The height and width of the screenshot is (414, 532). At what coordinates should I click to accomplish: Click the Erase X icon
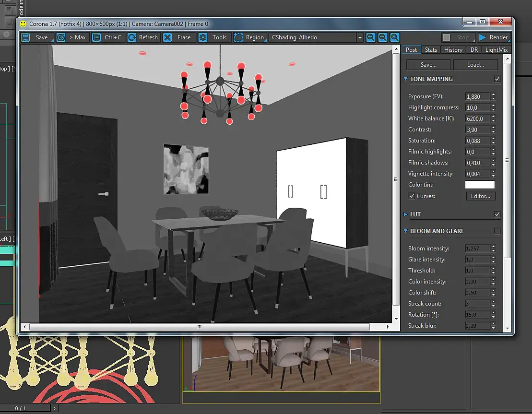click(167, 37)
